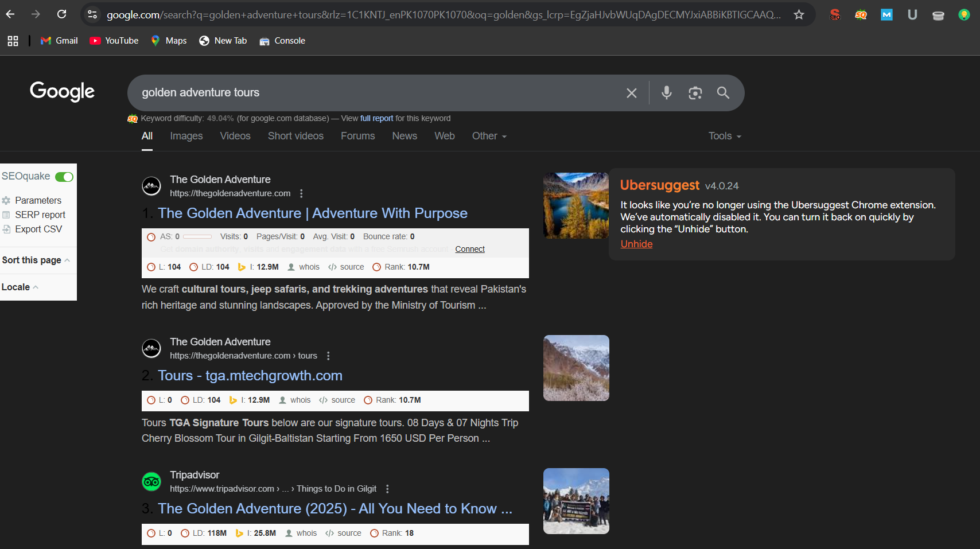Bookmark this page with the star icon
The image size is (980, 549).
[x=799, y=14]
